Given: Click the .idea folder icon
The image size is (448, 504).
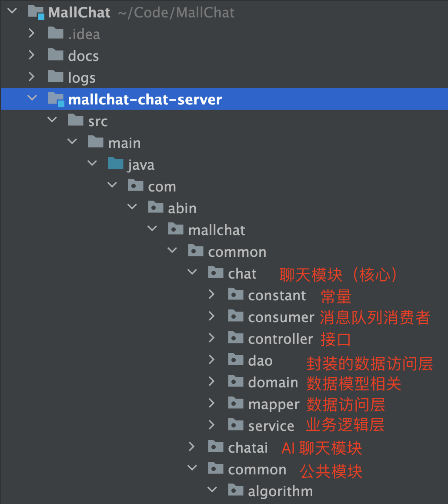Looking at the screenshot, I should pos(56,33).
